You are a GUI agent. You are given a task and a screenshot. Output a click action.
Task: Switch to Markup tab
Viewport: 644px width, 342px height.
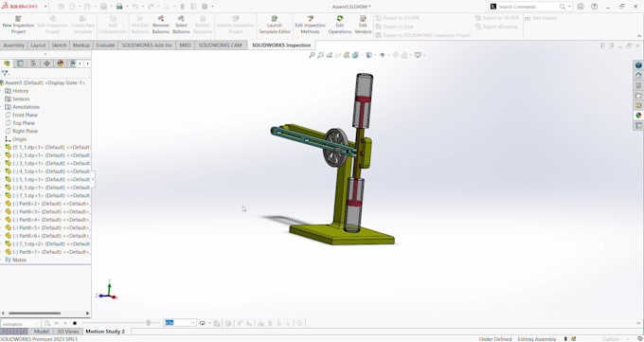(81, 45)
